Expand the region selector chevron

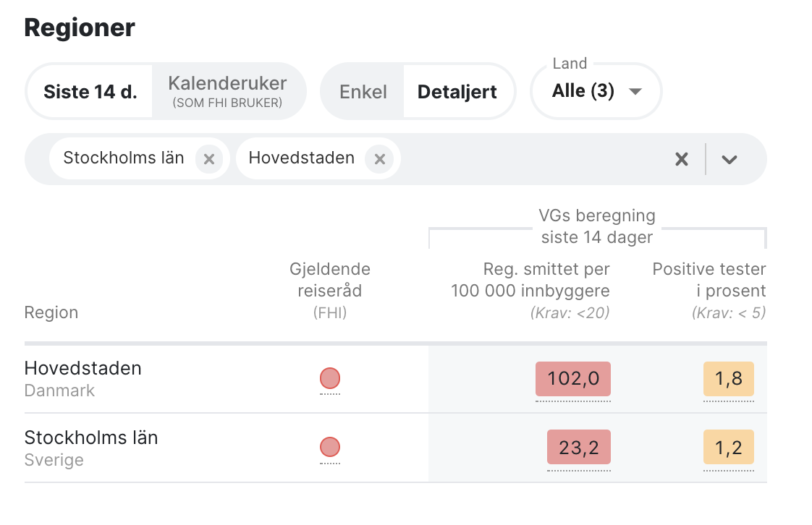point(729,159)
